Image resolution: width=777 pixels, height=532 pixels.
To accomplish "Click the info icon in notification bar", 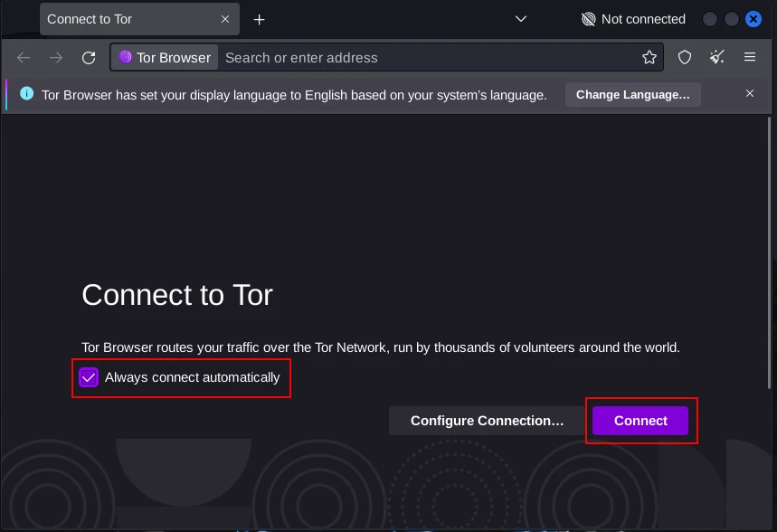I will (x=26, y=94).
